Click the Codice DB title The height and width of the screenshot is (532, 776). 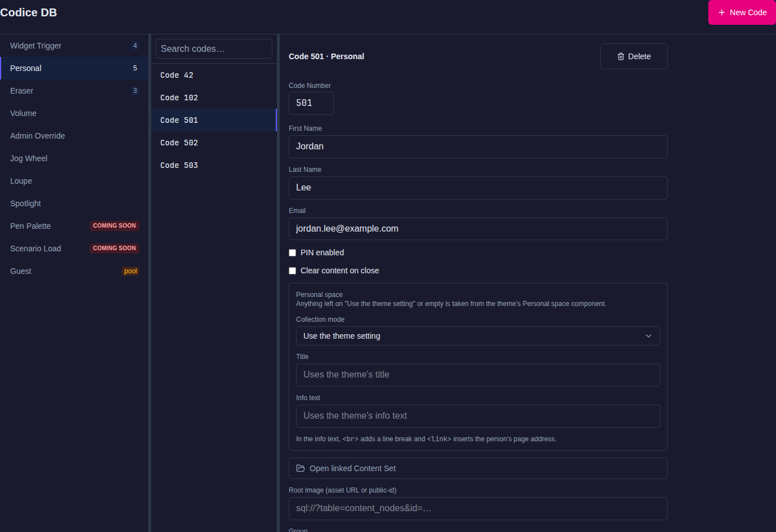(x=28, y=12)
